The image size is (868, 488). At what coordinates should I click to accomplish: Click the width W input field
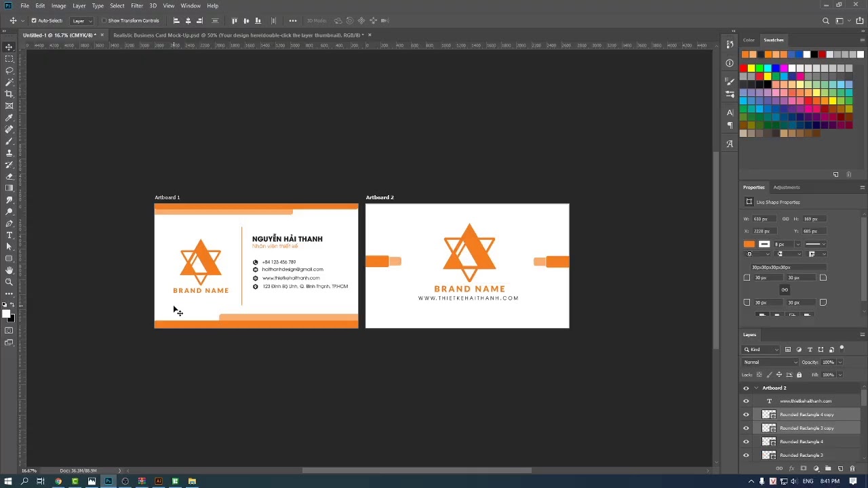click(x=764, y=219)
